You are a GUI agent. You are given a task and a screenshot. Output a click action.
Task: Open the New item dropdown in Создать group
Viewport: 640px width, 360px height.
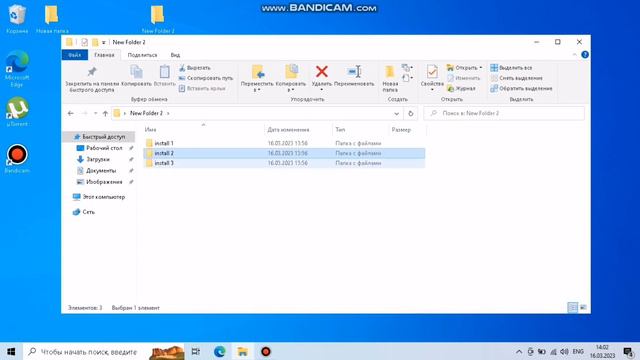[x=407, y=67]
